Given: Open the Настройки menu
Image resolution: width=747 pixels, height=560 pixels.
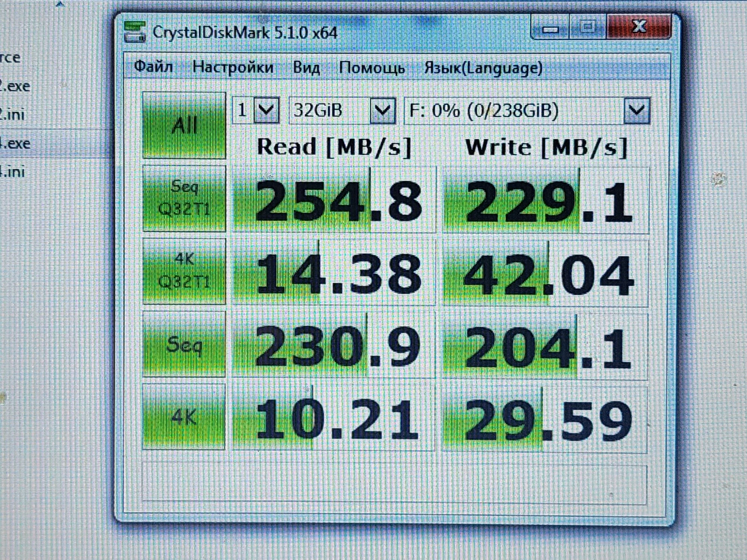Looking at the screenshot, I should 233,68.
